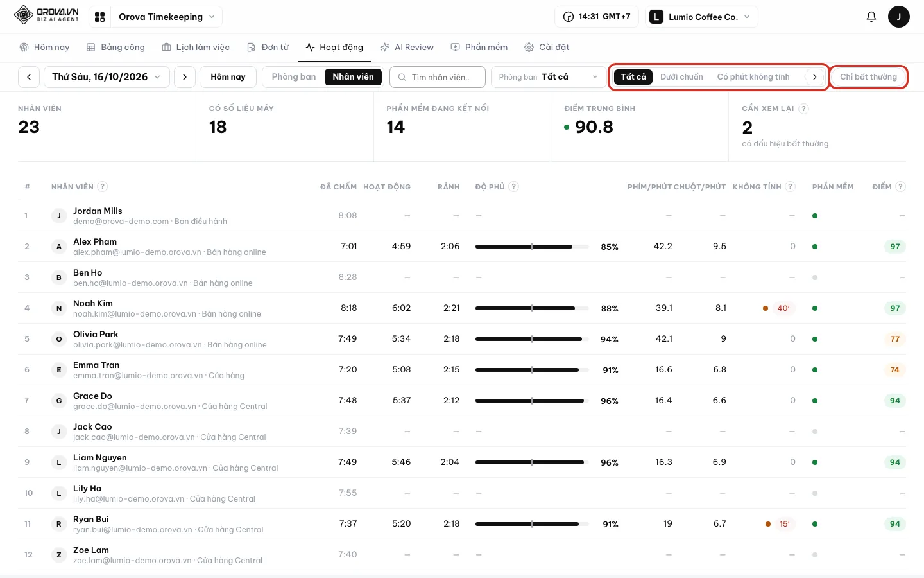This screenshot has width=924, height=578.
Task: Open Alex Pham's employee row
Action: [462, 247]
